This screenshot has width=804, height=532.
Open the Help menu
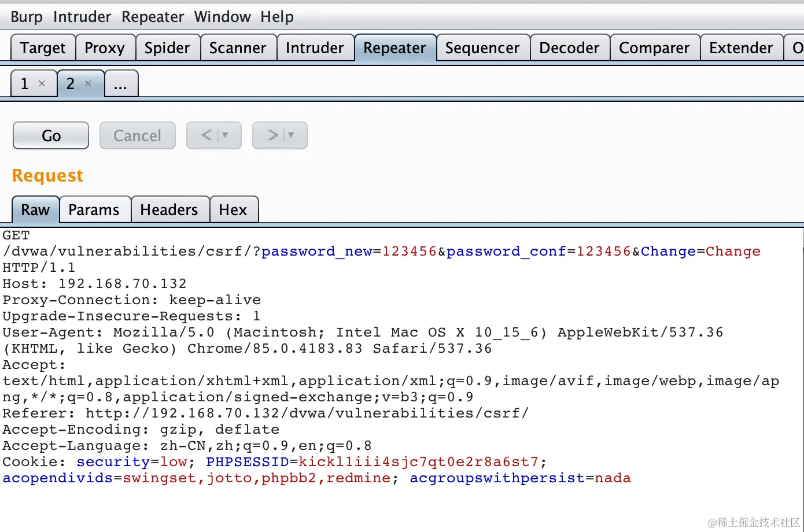pyautogui.click(x=277, y=17)
